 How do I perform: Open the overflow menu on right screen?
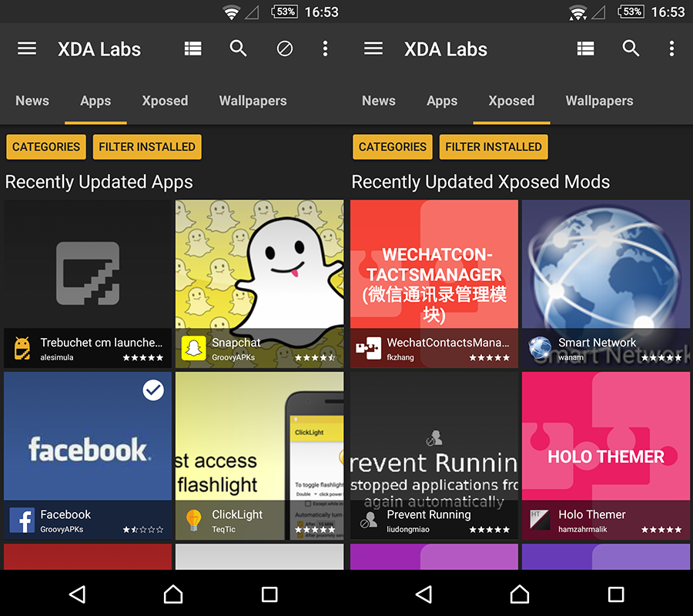coord(671,49)
